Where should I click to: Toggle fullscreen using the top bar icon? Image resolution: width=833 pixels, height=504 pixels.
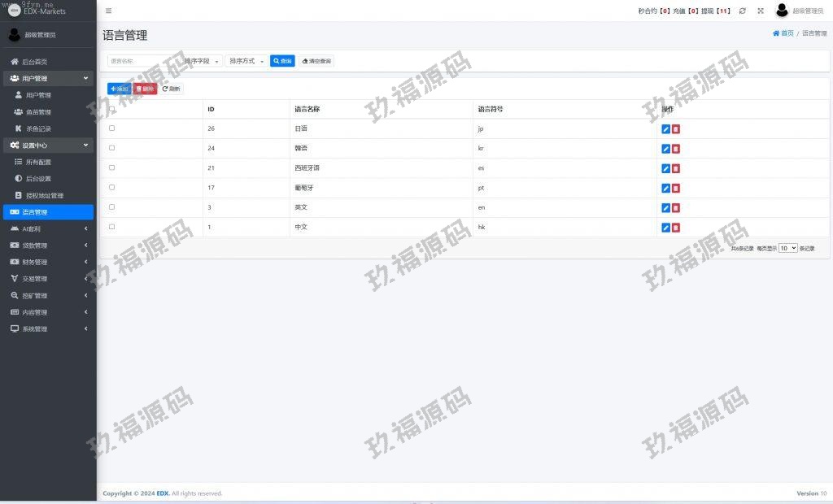tap(761, 11)
